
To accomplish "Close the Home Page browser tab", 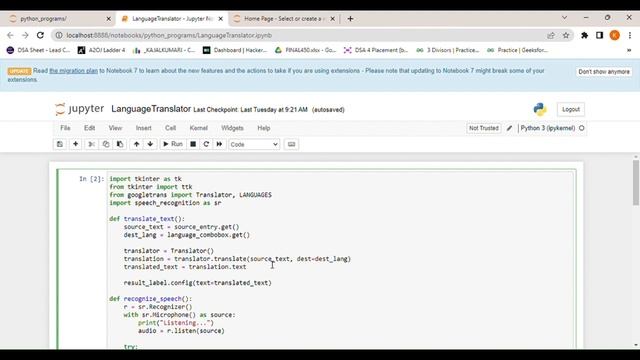I will [333, 19].
